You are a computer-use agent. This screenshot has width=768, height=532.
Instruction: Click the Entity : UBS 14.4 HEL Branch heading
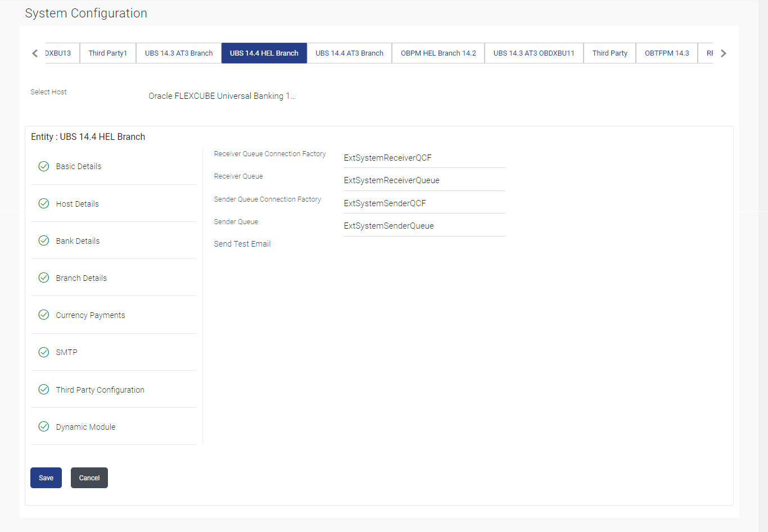click(x=88, y=137)
